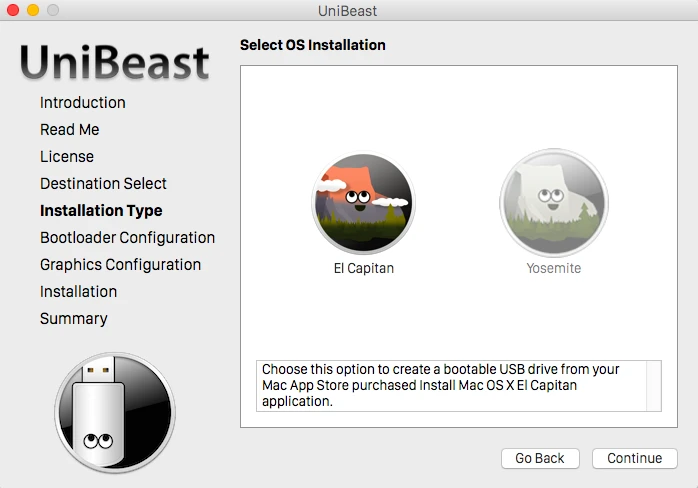
Task: Click the Yosemite label text
Action: [553, 268]
